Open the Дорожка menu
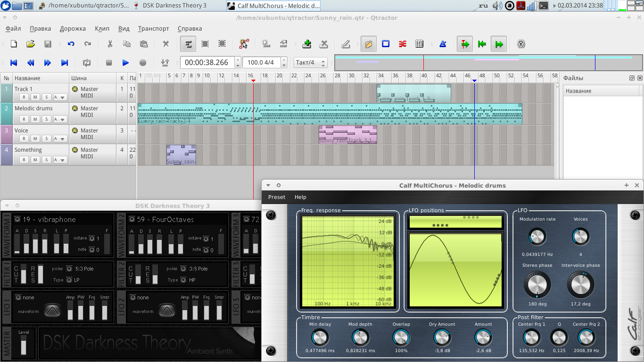The height and width of the screenshot is (362, 644). point(73,28)
